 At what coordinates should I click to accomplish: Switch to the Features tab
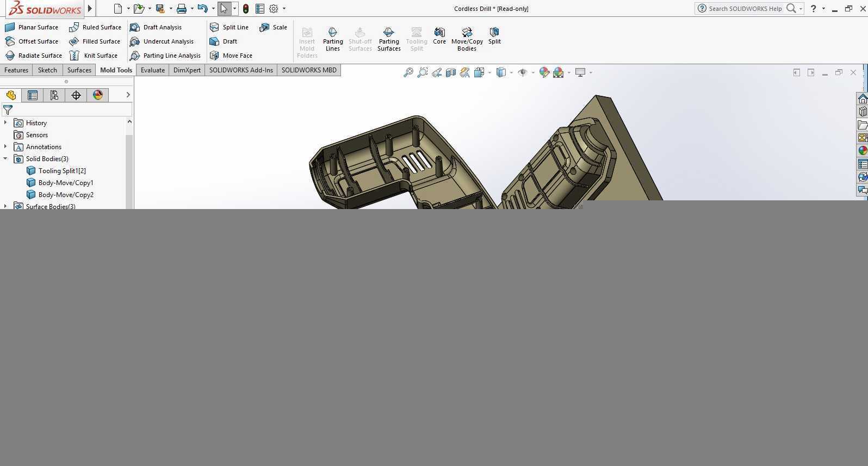point(16,70)
